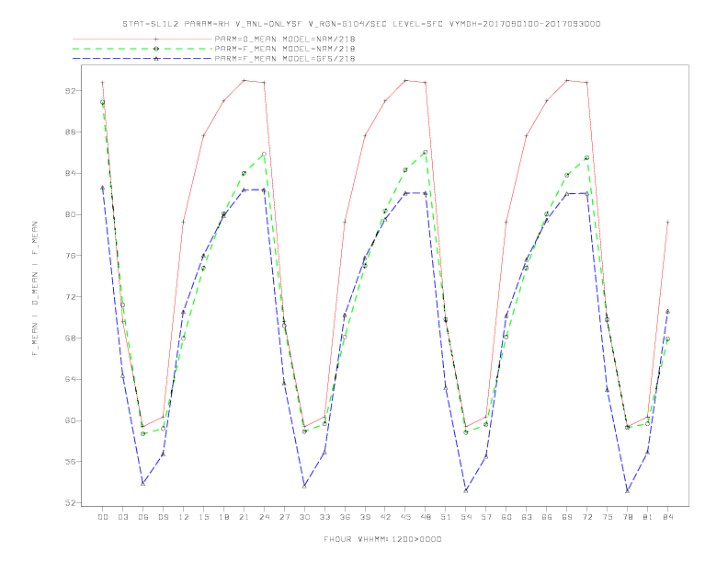Click x-axis tick label 36
Screen dimensions: 728x563
345,517
